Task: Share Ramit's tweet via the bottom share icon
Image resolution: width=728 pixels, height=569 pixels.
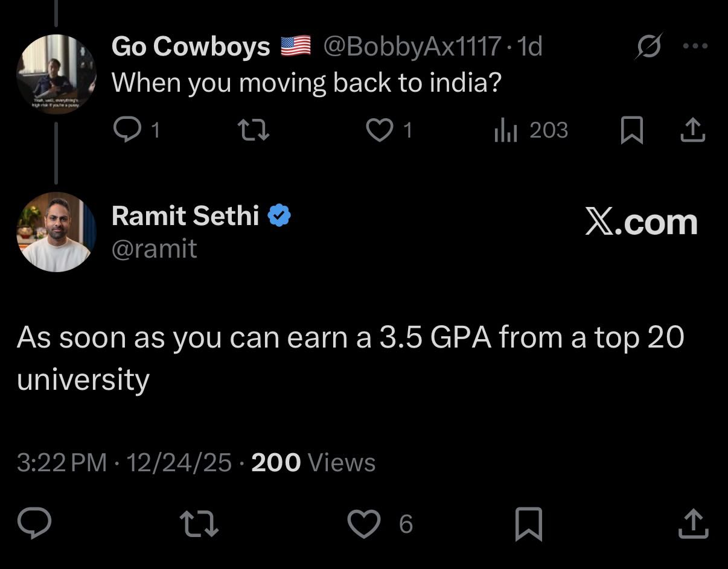Action: point(692,524)
